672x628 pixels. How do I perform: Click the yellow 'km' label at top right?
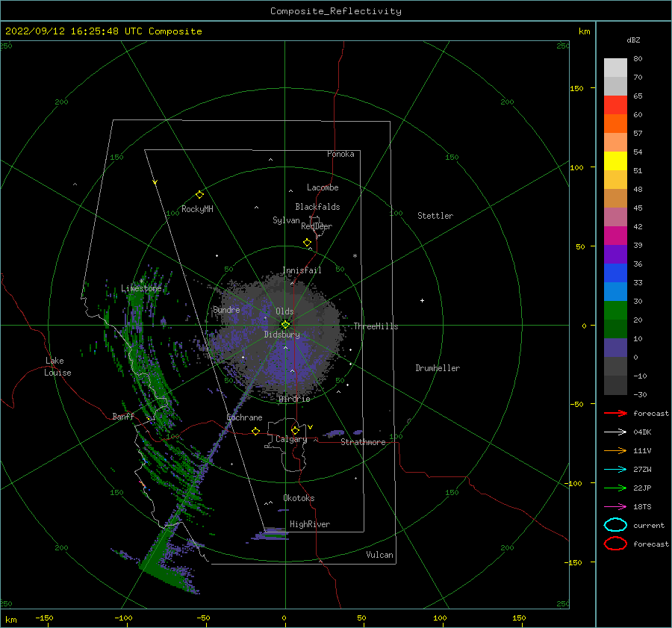tap(584, 31)
